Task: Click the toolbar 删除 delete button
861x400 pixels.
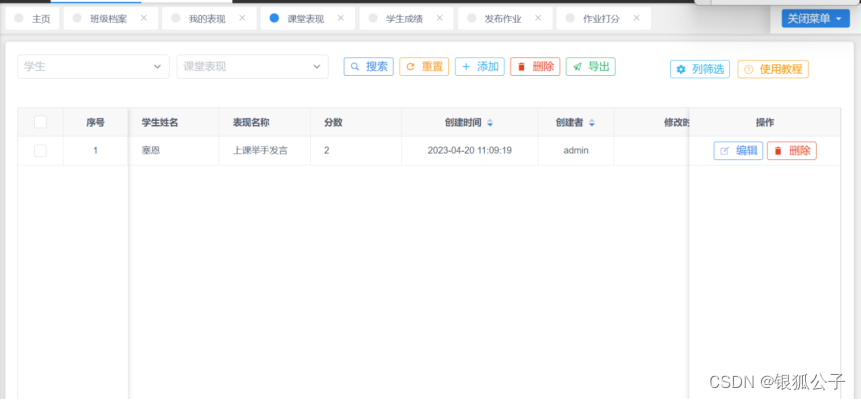Action: [x=535, y=66]
